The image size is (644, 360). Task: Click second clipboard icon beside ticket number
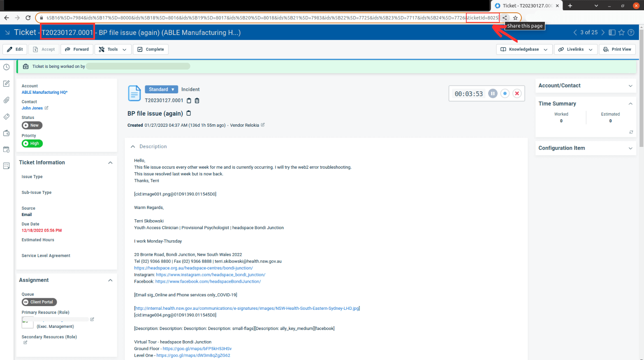click(197, 100)
